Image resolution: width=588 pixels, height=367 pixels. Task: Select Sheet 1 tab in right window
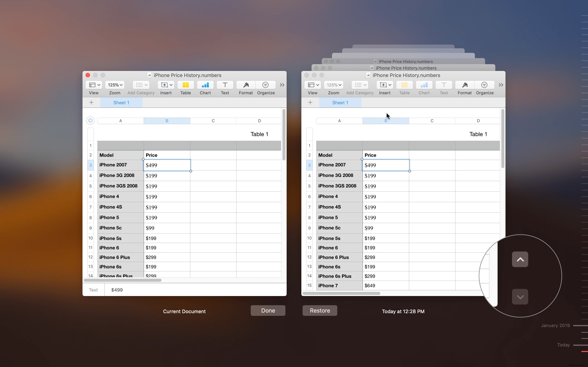(340, 102)
